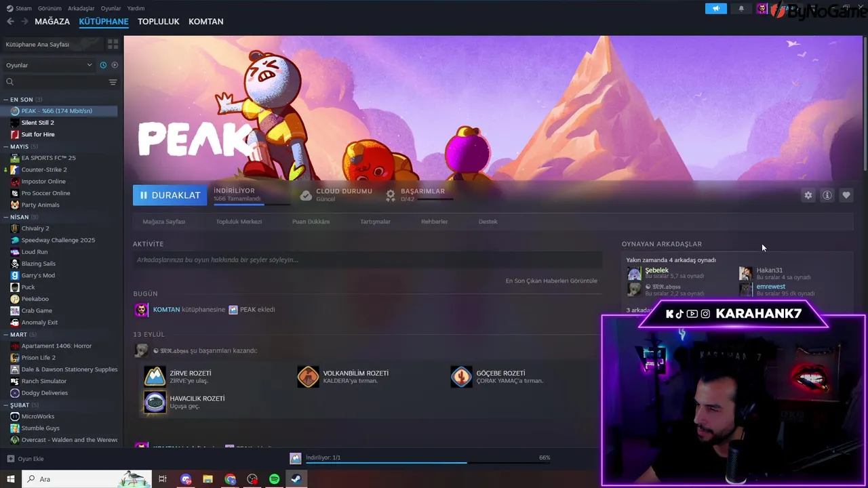Select Speedway Challenge 2025
868x488 pixels.
(x=58, y=240)
